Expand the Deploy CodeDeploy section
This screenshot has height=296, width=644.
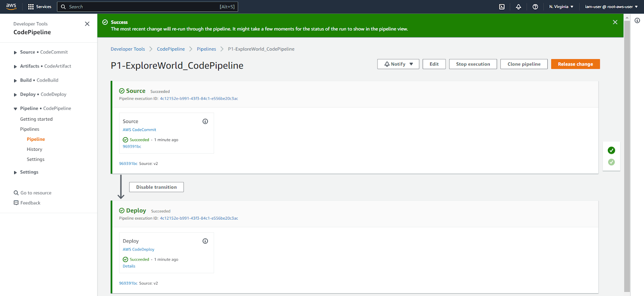15,95
